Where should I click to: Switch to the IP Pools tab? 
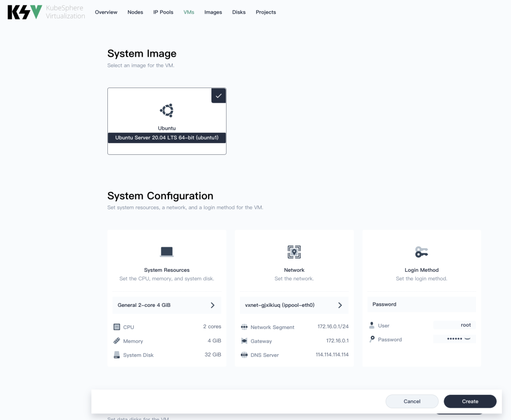163,12
